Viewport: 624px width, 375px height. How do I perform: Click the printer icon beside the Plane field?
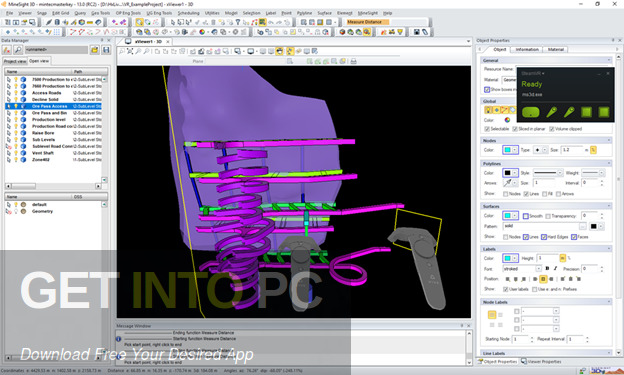(x=353, y=61)
